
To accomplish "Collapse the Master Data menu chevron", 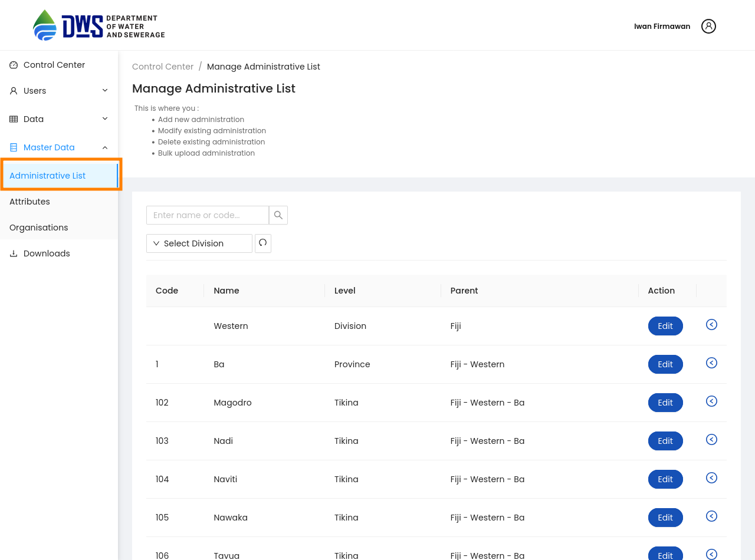I will point(105,147).
